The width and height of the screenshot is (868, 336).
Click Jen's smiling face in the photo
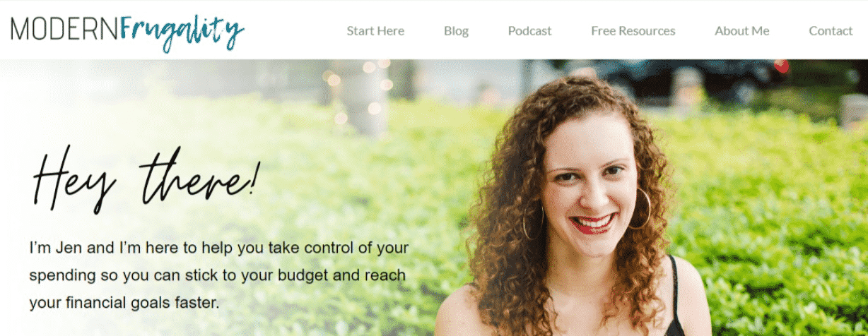tap(588, 187)
